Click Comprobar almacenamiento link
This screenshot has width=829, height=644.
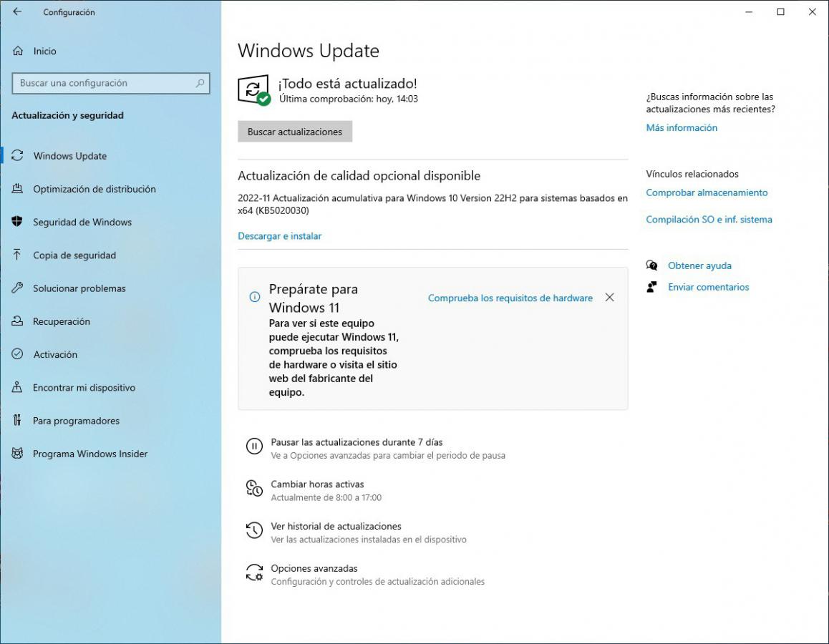pos(706,192)
